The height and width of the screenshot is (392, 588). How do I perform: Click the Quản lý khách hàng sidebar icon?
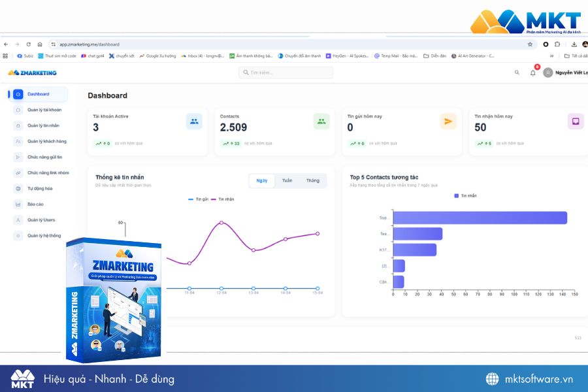pyautogui.click(x=18, y=141)
